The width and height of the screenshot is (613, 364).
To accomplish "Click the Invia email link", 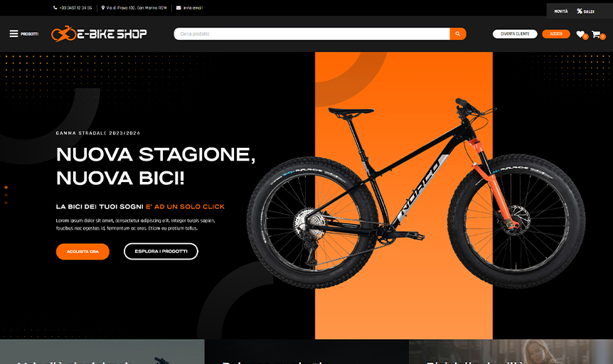I will point(193,8).
